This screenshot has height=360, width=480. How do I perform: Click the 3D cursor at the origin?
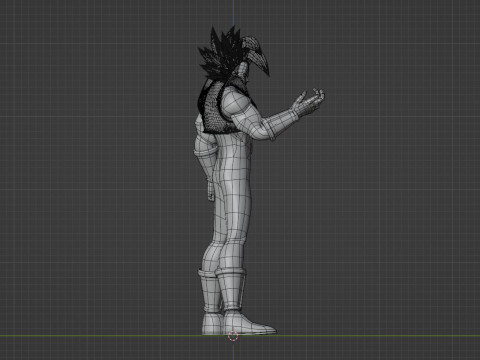tap(233, 336)
